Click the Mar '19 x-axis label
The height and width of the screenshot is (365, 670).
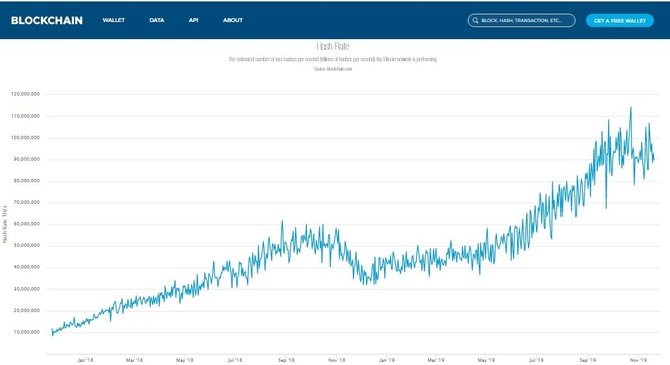coord(435,360)
